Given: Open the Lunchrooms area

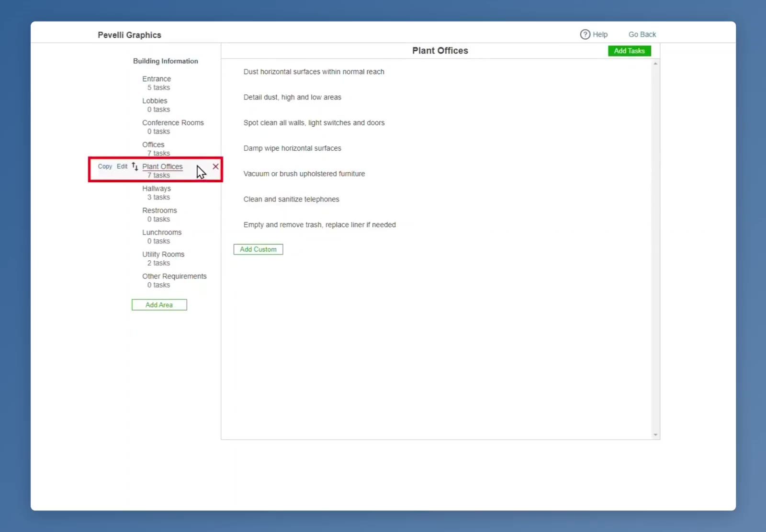Looking at the screenshot, I should pos(162,233).
